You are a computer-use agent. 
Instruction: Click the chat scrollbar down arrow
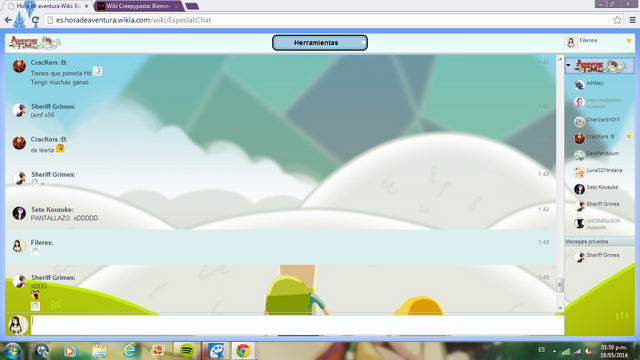pos(560,308)
